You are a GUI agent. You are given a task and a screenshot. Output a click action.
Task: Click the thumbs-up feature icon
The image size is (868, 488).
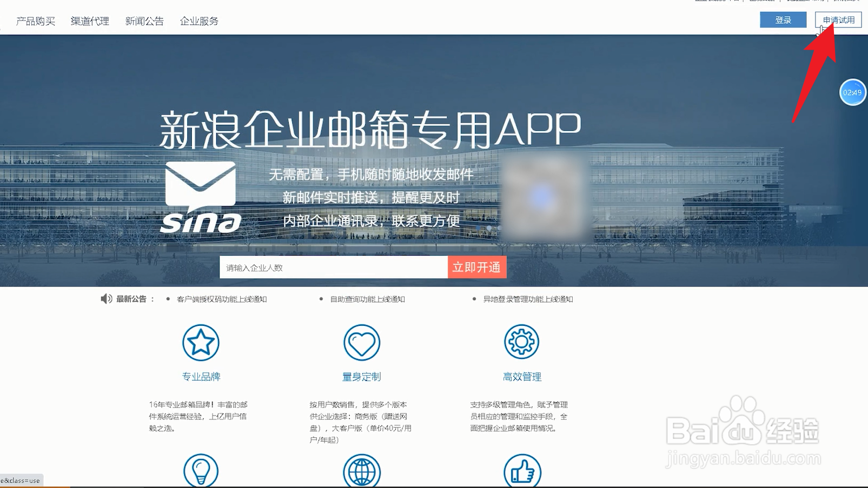[522, 471]
